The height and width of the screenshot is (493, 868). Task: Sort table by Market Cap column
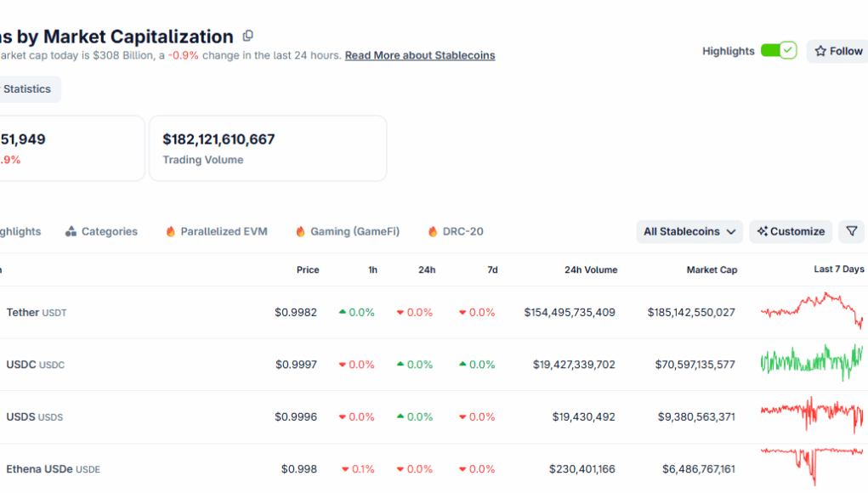[712, 269]
